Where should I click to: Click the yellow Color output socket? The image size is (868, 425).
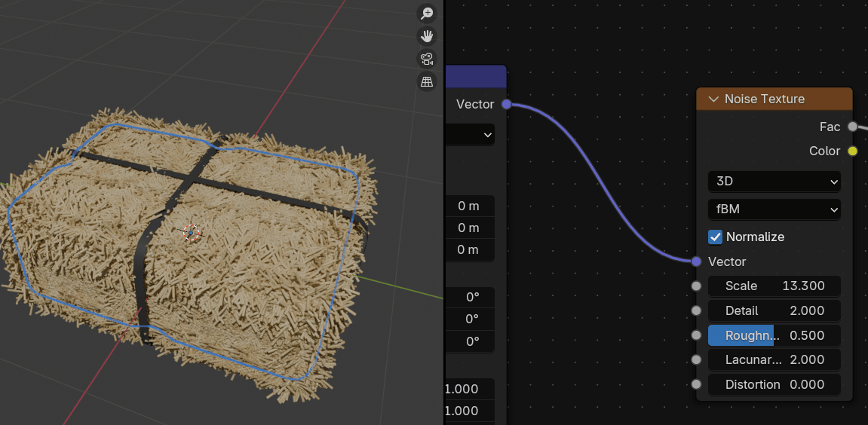852,151
